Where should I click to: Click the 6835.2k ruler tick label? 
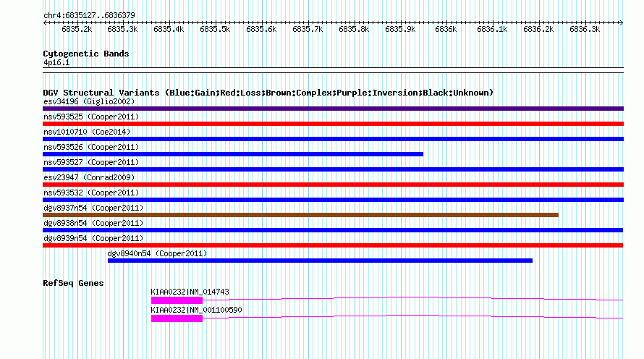[77, 29]
